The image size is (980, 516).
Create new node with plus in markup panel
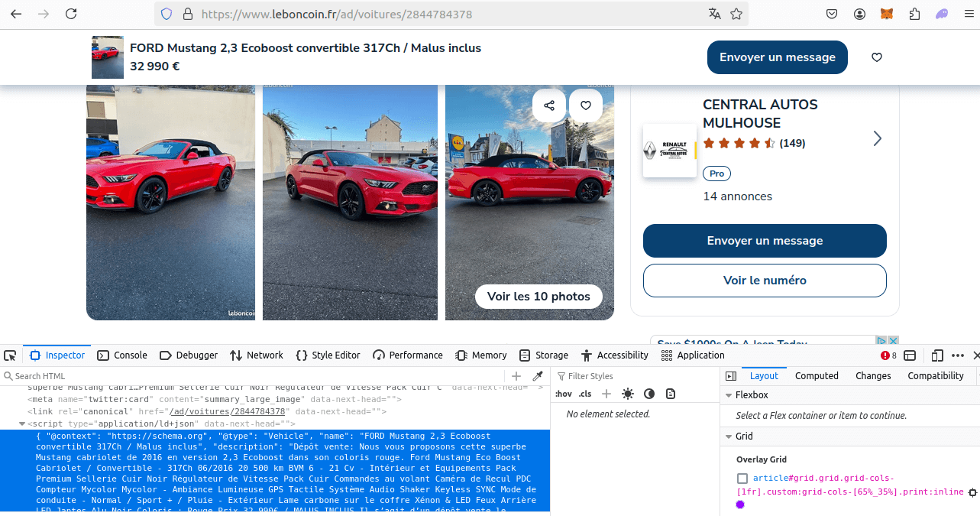[516, 376]
